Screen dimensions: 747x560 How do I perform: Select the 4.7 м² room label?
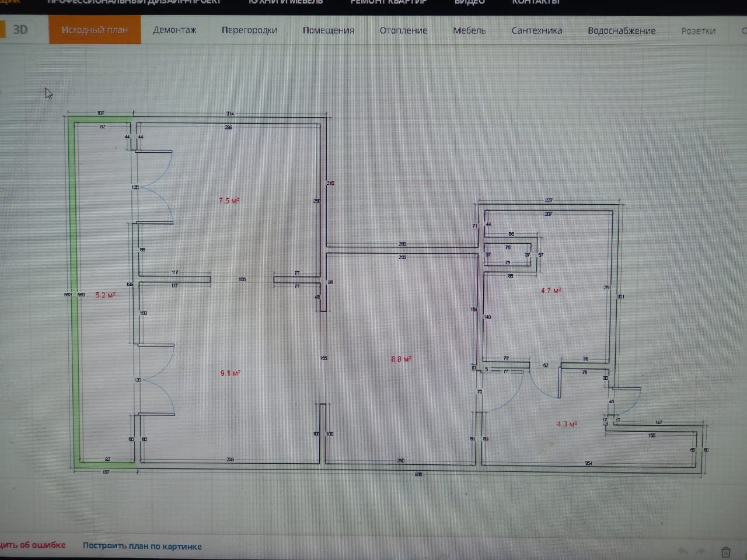551,290
